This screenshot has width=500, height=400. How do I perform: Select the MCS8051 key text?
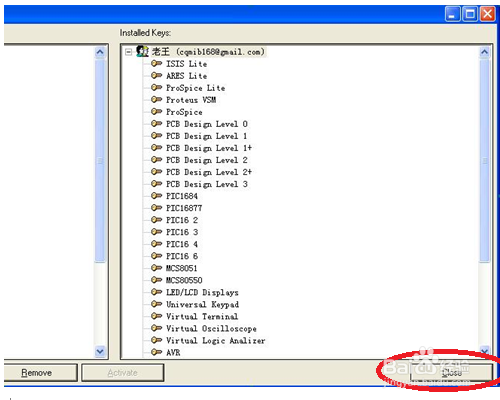pos(182,268)
